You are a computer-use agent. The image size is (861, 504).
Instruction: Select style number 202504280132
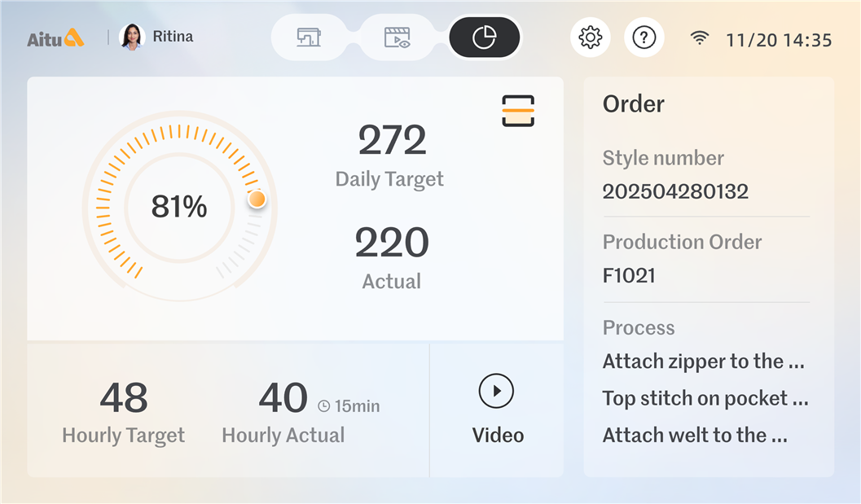tap(675, 191)
